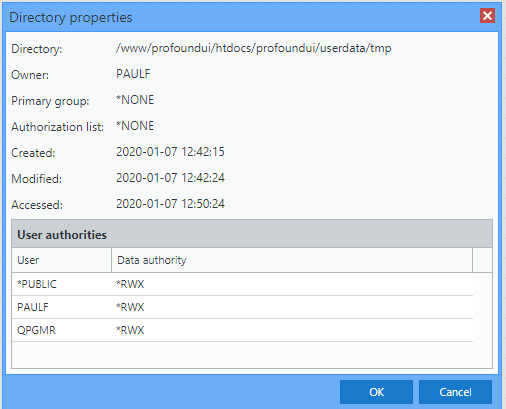506x409 pixels.
Task: Click the User column header
Action: click(62, 260)
